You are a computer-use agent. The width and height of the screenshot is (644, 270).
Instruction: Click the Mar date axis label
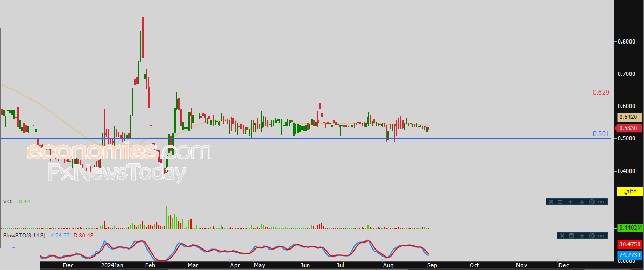(x=192, y=266)
